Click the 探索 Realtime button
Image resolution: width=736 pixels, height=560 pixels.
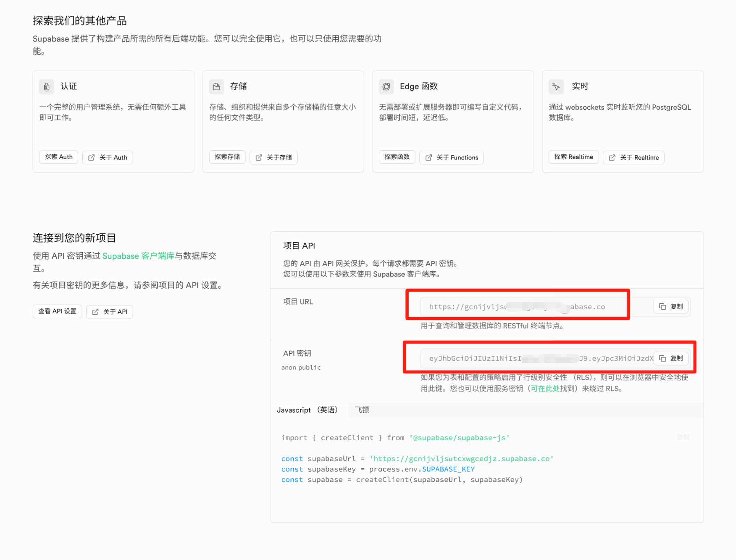click(x=573, y=157)
